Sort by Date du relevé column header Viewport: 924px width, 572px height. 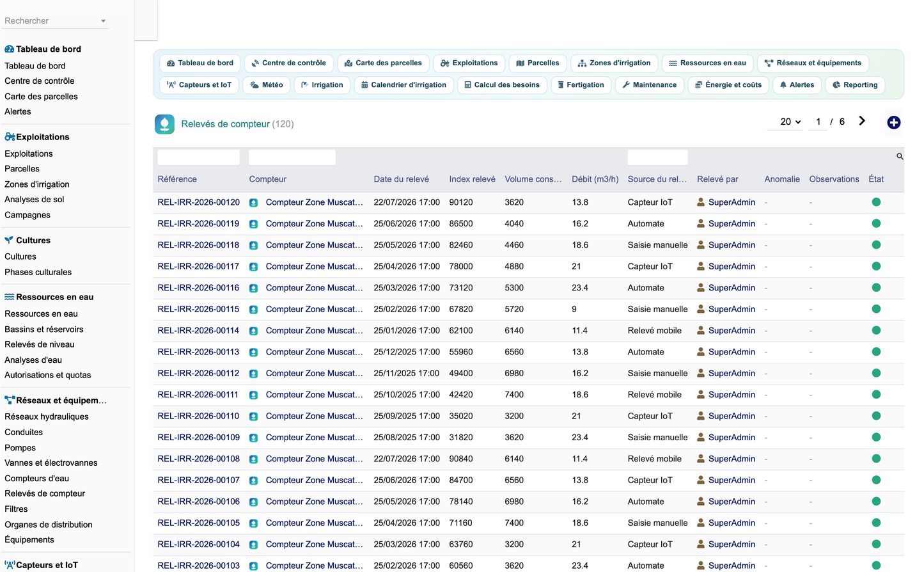[401, 179]
